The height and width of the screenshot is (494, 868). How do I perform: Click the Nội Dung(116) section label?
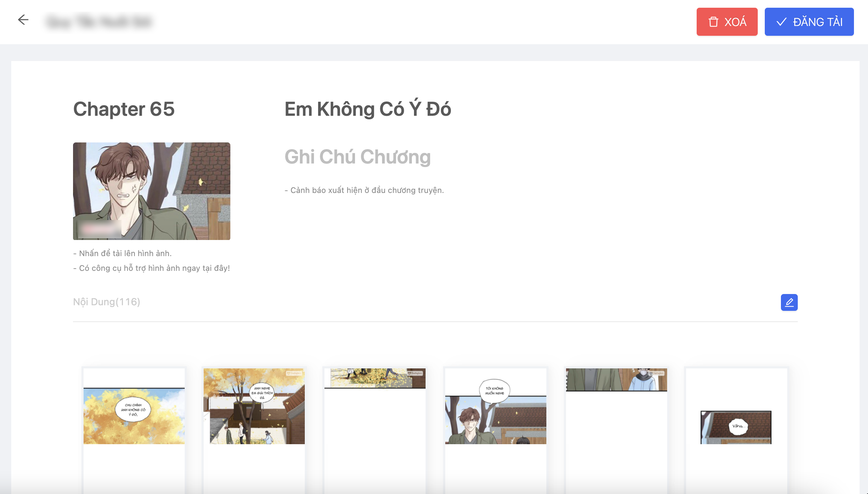(x=107, y=302)
